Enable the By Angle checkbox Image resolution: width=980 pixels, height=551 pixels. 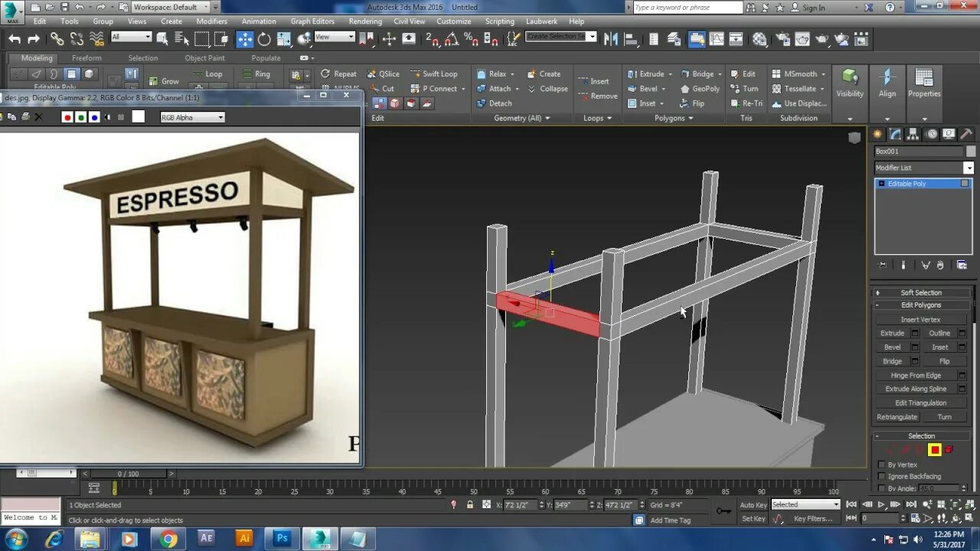[882, 488]
